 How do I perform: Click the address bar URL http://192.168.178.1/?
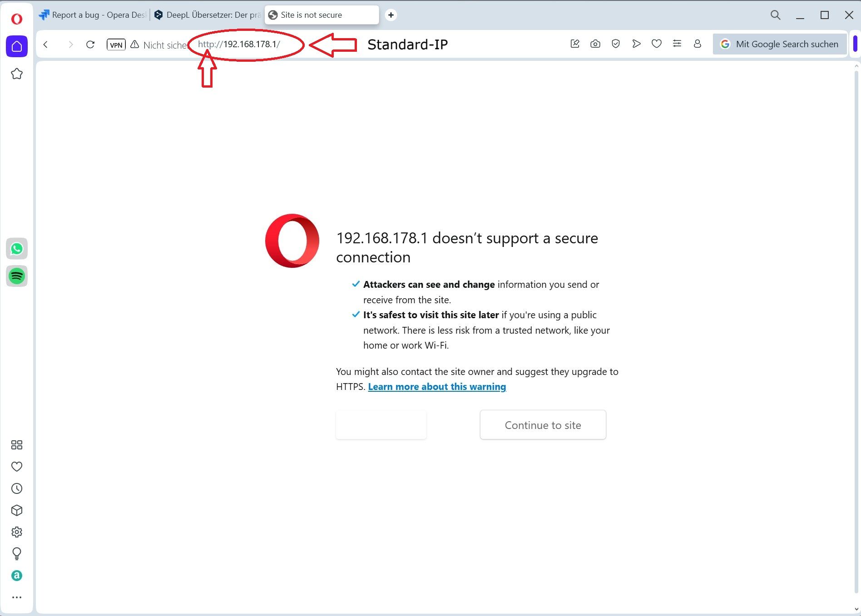tap(239, 44)
